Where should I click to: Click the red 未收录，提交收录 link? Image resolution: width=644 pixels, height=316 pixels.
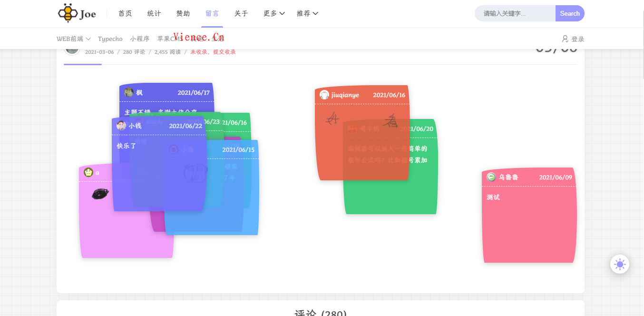pos(213,52)
